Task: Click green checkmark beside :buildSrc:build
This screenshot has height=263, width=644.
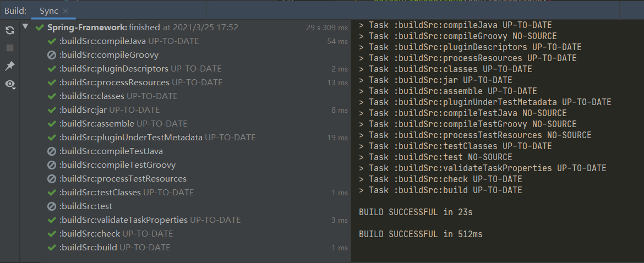Action: tap(52, 248)
